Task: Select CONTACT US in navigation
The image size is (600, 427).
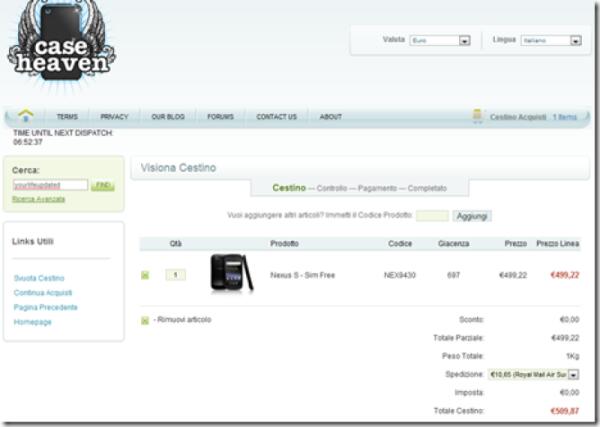Action: pos(276,117)
